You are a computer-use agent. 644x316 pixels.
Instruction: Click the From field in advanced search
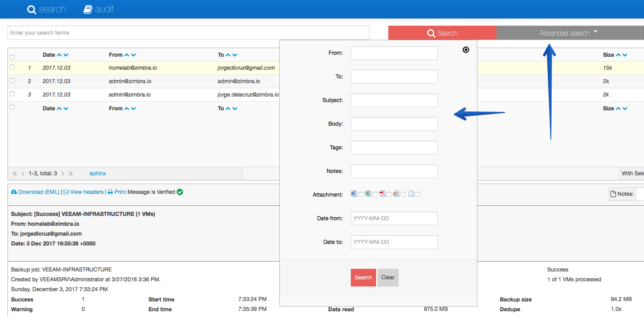pyautogui.click(x=394, y=53)
